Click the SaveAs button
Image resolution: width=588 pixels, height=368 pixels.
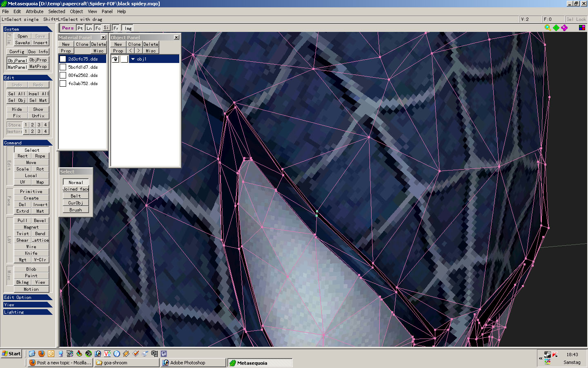point(22,43)
